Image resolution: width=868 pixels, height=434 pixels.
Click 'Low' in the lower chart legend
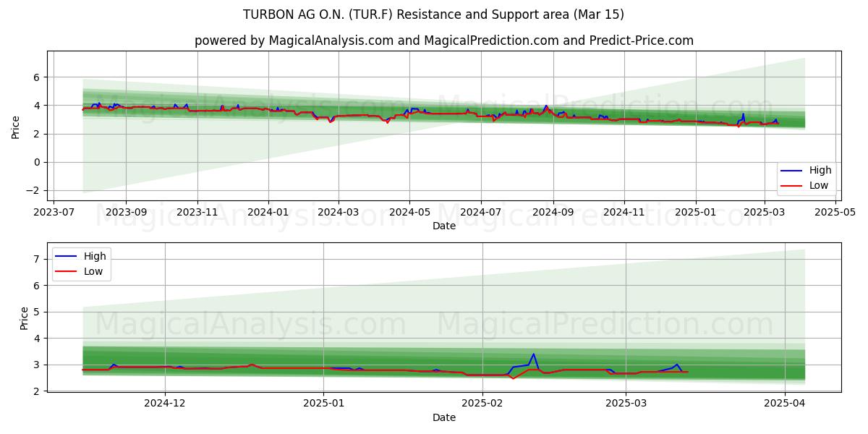click(x=93, y=272)
